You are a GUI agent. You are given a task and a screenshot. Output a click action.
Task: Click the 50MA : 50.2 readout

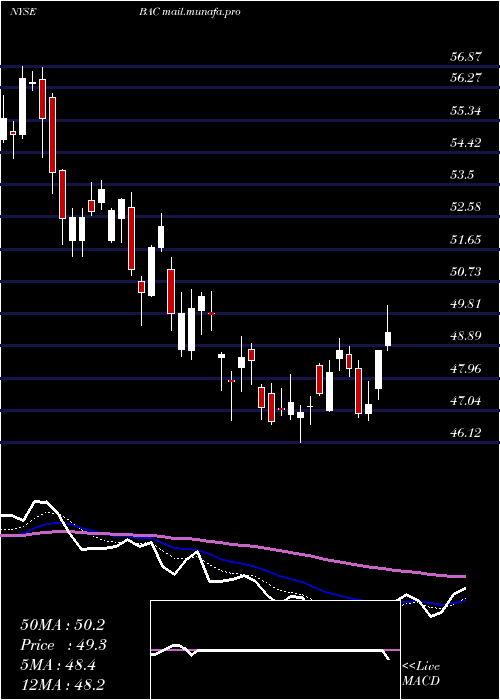point(62,625)
